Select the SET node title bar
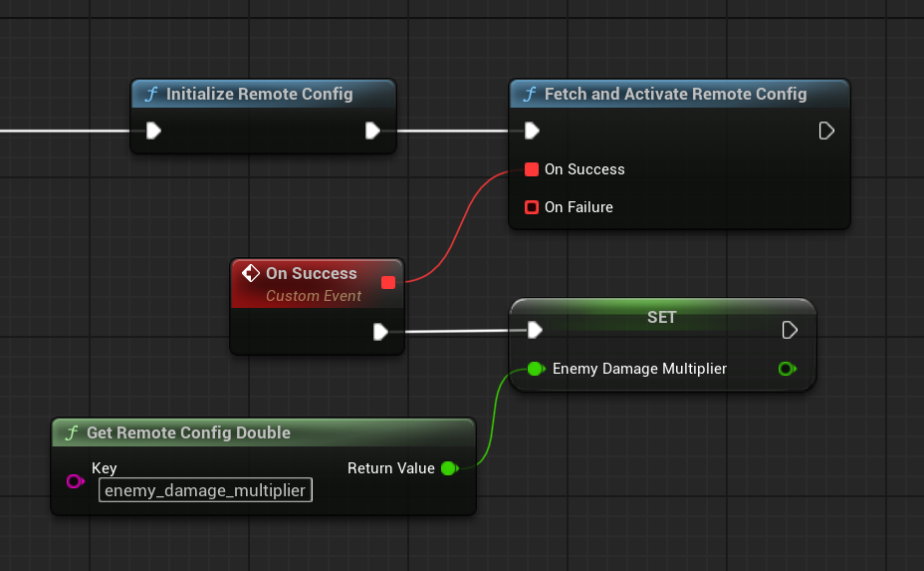Image resolution: width=924 pixels, height=571 pixels. pyautogui.click(x=661, y=317)
